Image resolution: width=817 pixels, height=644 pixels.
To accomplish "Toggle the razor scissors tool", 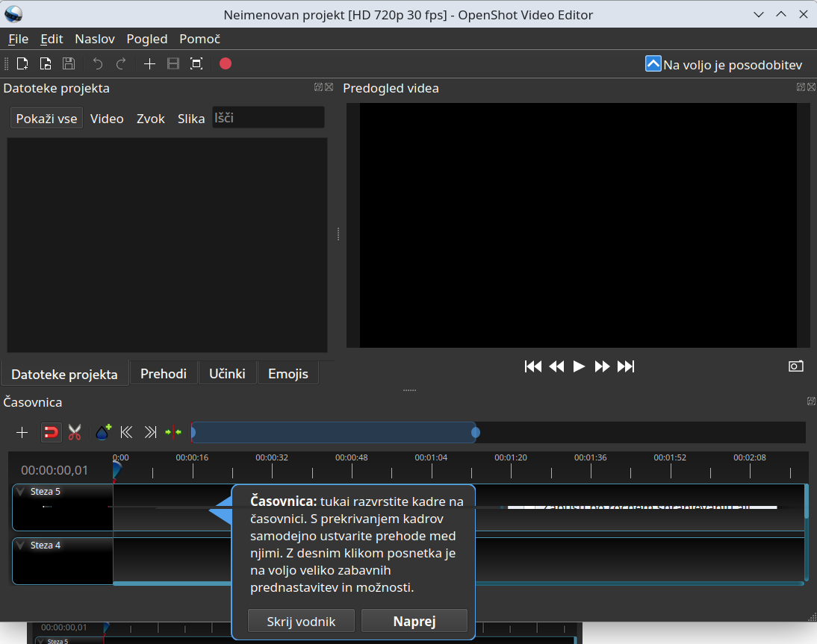I will 75,432.
